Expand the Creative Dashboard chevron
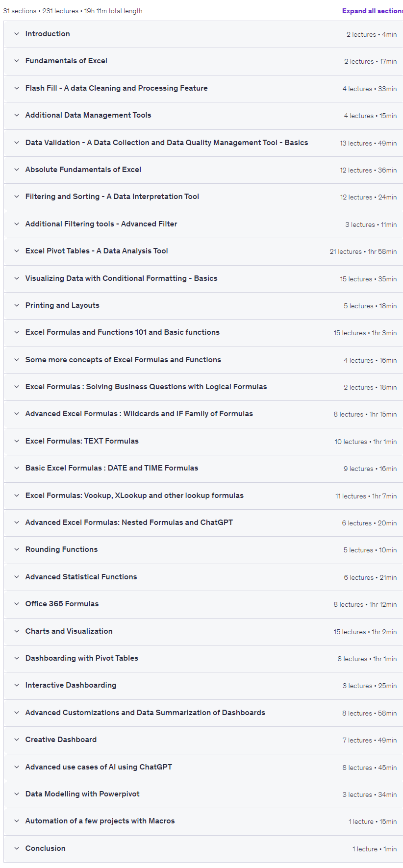The width and height of the screenshot is (403, 868). 17,740
